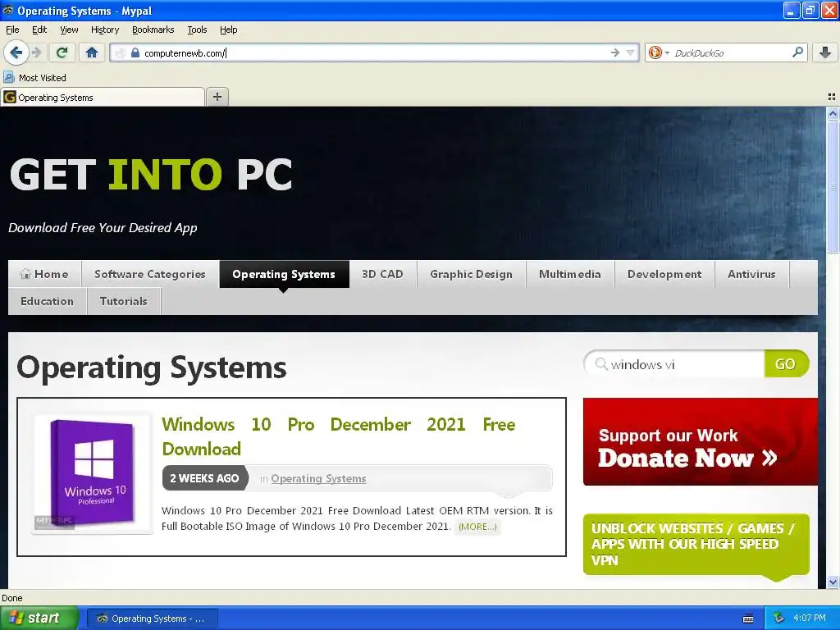Image resolution: width=840 pixels, height=630 pixels.
Task: Click the address bar URL field
Action: (373, 52)
